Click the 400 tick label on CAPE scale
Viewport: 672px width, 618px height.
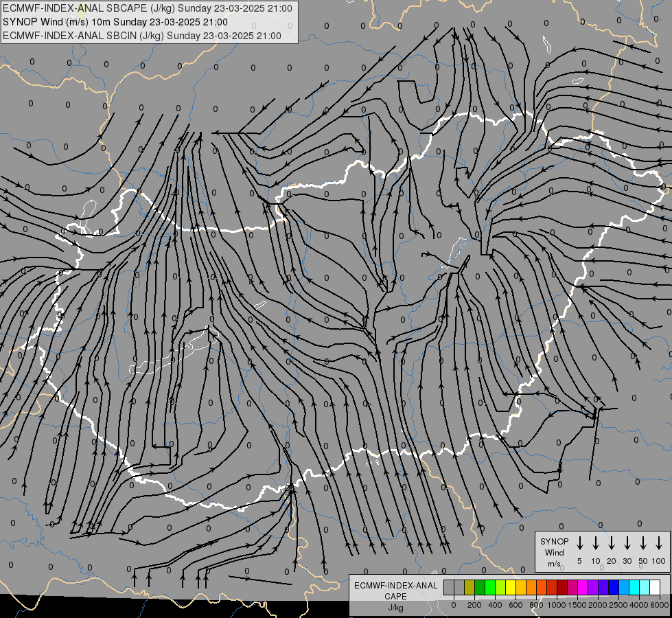(495, 605)
